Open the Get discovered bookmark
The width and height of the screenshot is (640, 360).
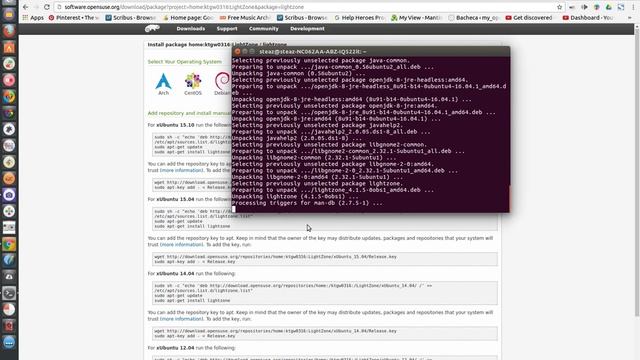coord(529,18)
